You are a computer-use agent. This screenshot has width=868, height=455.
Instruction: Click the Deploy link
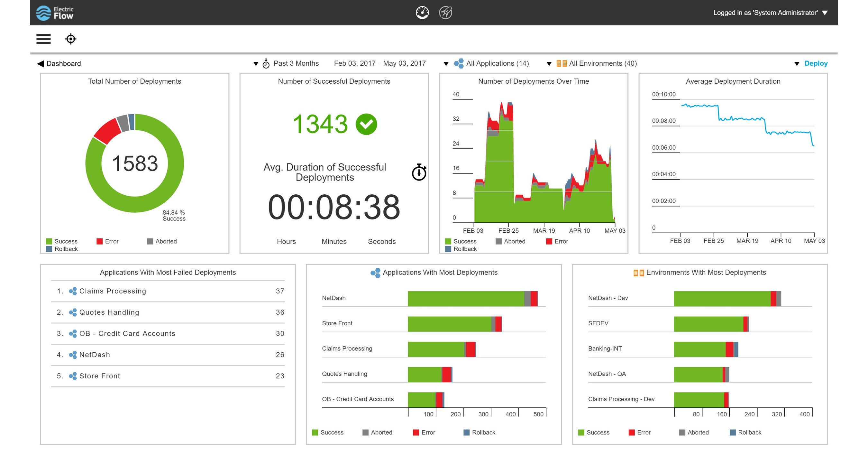point(816,63)
